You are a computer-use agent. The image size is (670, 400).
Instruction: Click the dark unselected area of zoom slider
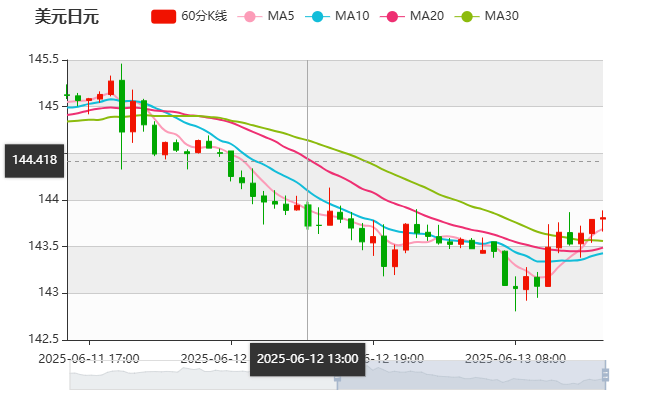[x=200, y=376]
